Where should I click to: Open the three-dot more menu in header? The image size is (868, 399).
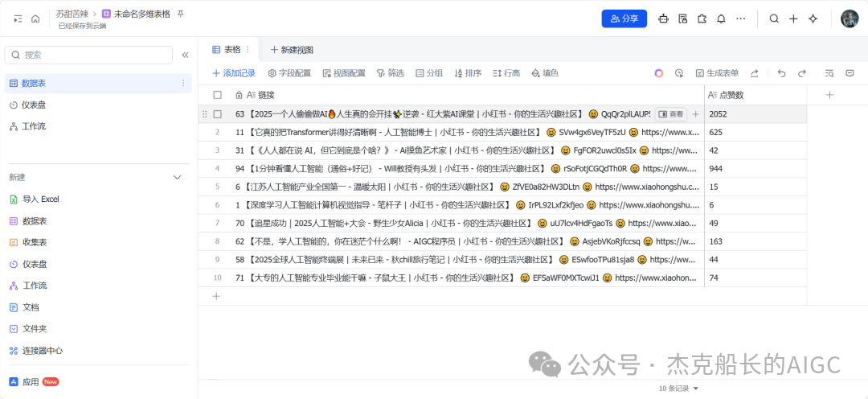(741, 19)
